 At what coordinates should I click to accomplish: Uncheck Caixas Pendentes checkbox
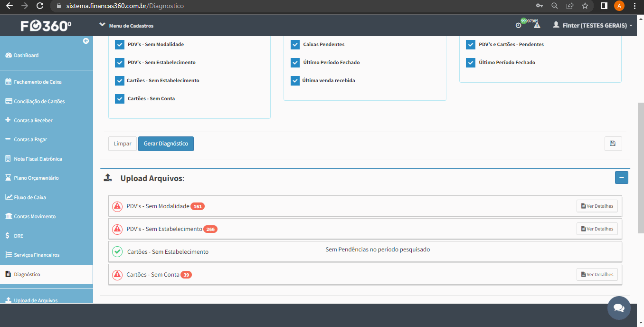click(295, 45)
